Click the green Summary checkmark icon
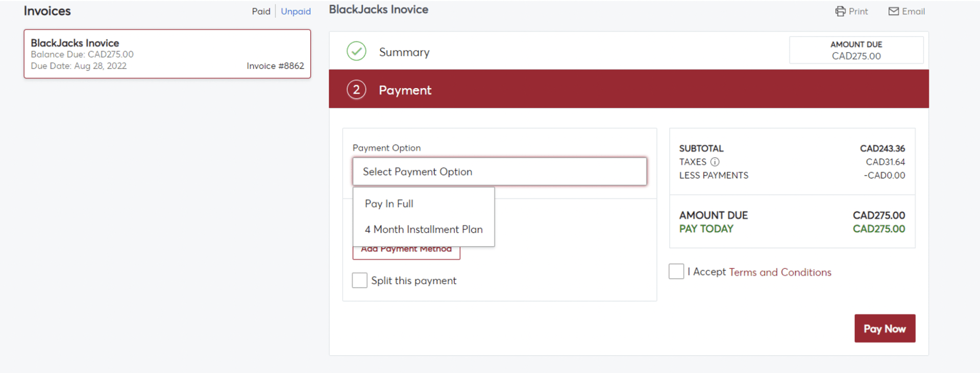The width and height of the screenshot is (980, 373). (x=356, y=51)
